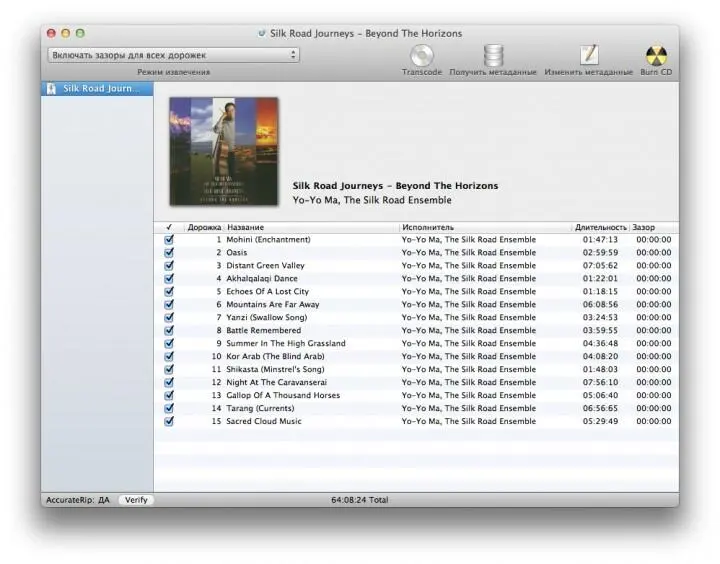Toggle checkbox for Akhalqalaqi Dance

169,278
